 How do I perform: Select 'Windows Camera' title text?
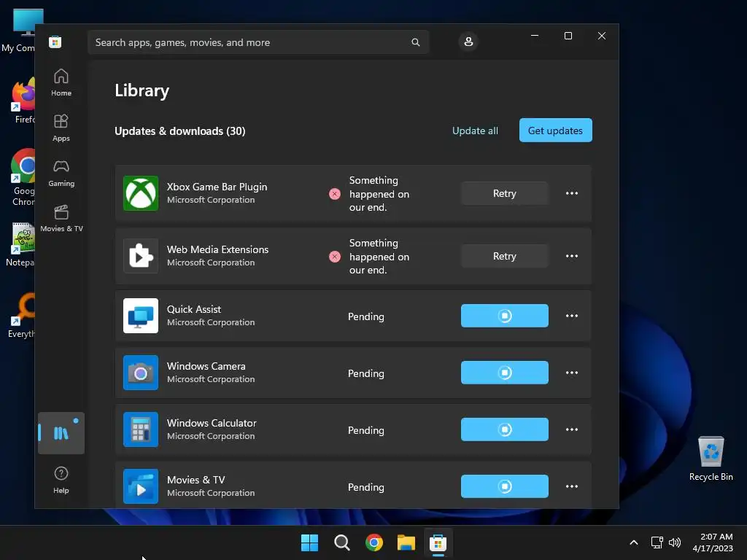(206, 366)
